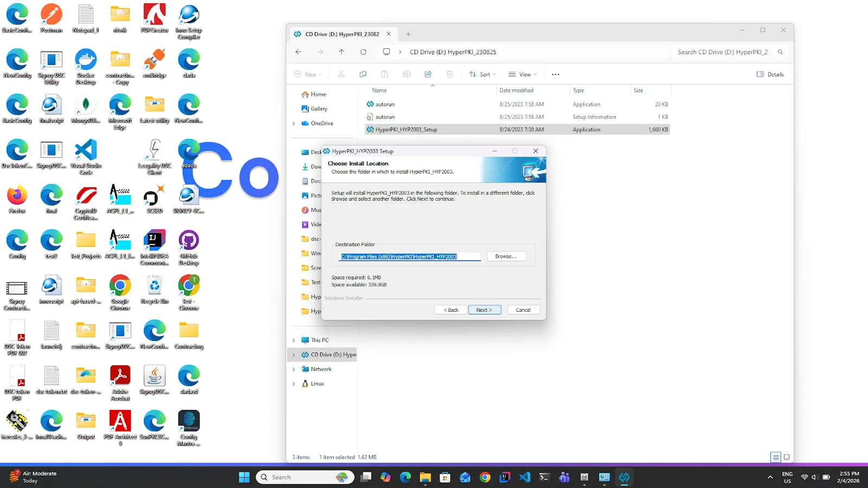Cancel the HyperPKI_HYP2003 Setup
This screenshot has width=868, height=488.
(524, 310)
